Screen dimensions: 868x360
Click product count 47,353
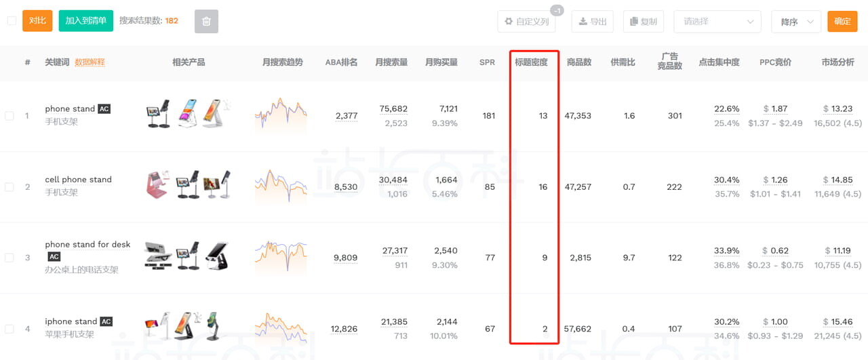click(x=578, y=116)
